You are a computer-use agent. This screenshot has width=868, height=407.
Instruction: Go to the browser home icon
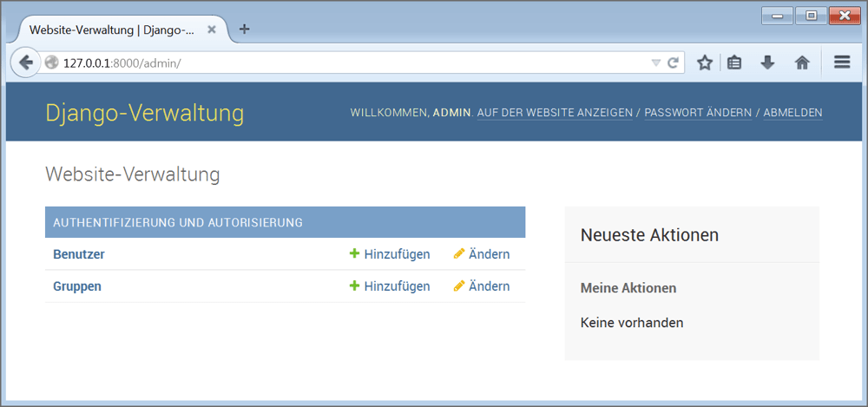pyautogui.click(x=802, y=62)
